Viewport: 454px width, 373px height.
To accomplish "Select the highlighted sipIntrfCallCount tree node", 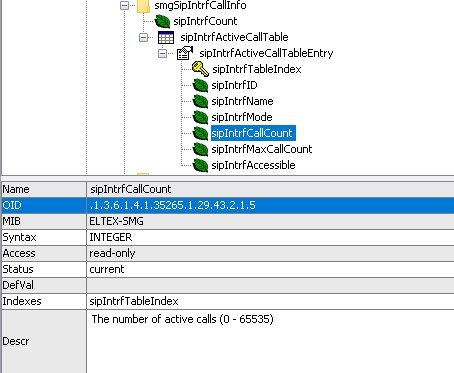I will point(253,133).
